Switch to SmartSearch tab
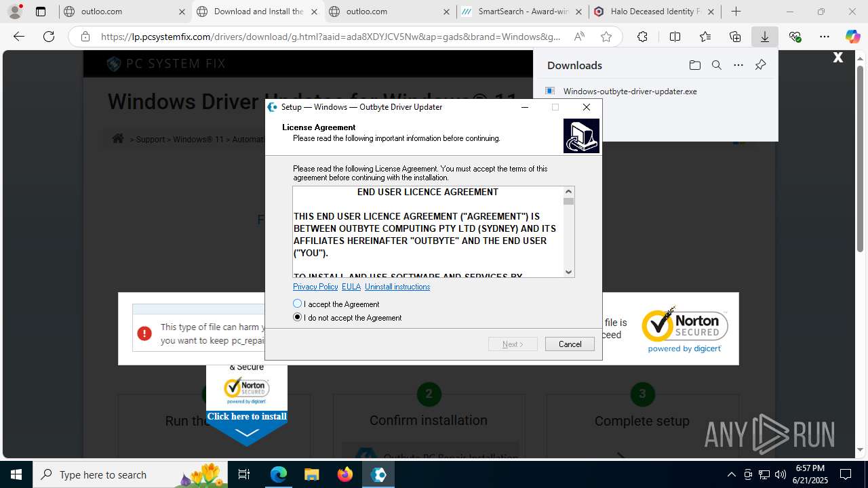The image size is (868, 488). [x=521, y=12]
